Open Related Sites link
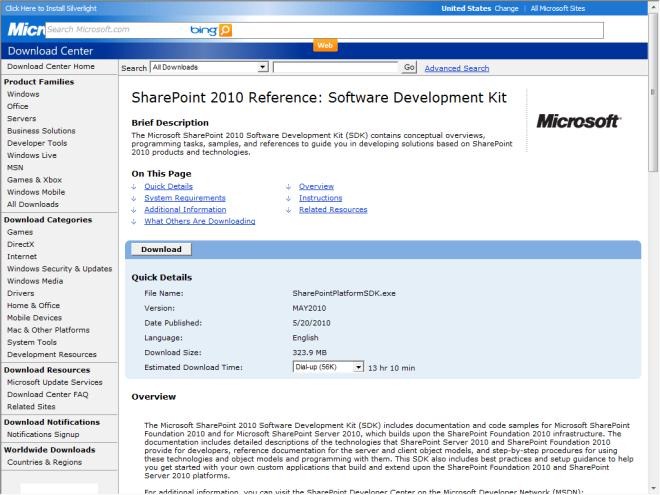Image resolution: width=660 pixels, height=495 pixels. pos(31,407)
